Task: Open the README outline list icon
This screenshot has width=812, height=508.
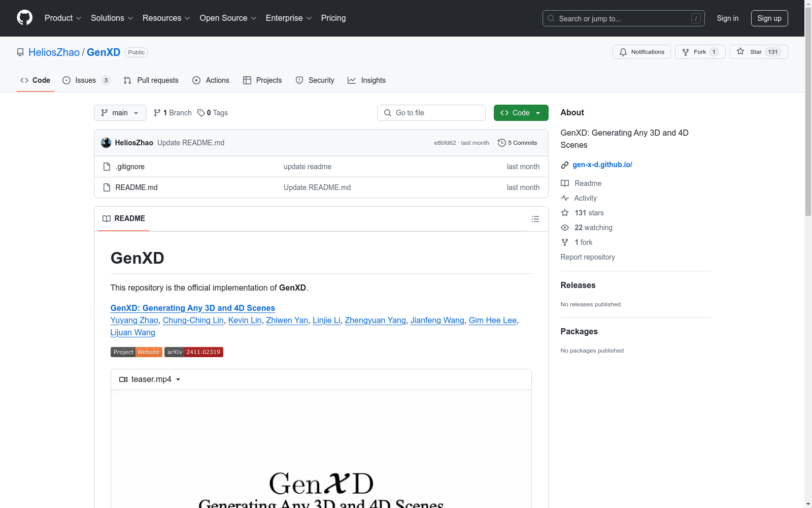Action: click(535, 219)
